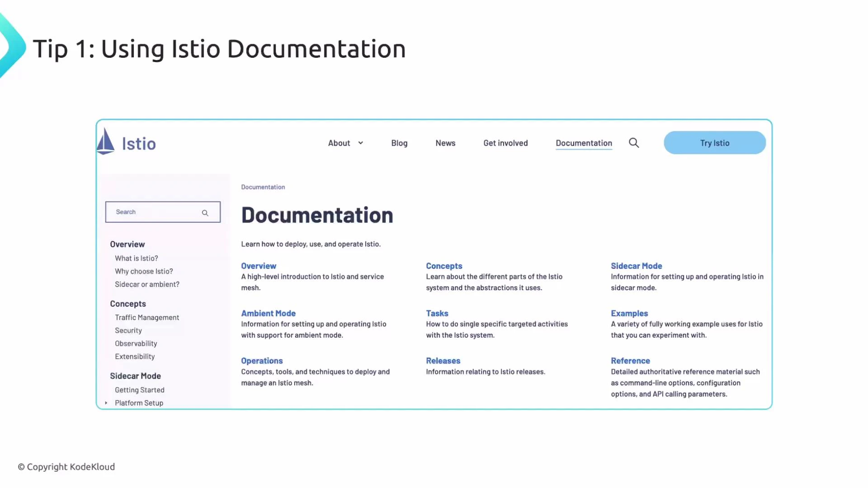868x488 pixels.
Task: Click 'Learn how to deploy, use, and operate Istio.'
Action: tap(311, 244)
